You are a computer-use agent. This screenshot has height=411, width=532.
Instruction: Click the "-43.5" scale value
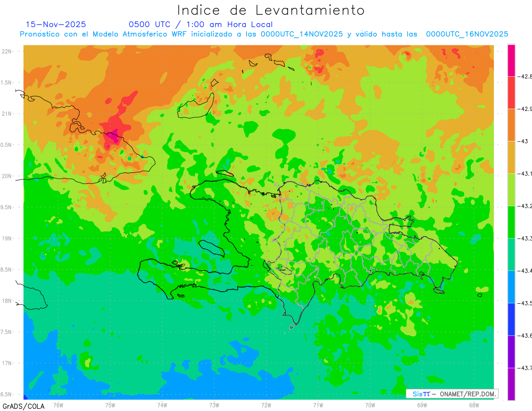[x=525, y=303]
